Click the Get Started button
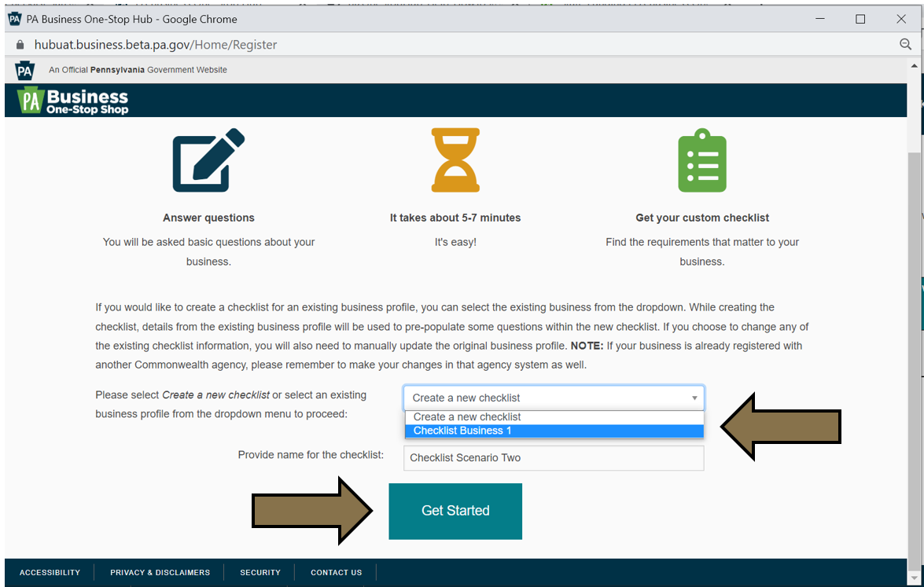Screen dimensions: 924x587 point(455,511)
